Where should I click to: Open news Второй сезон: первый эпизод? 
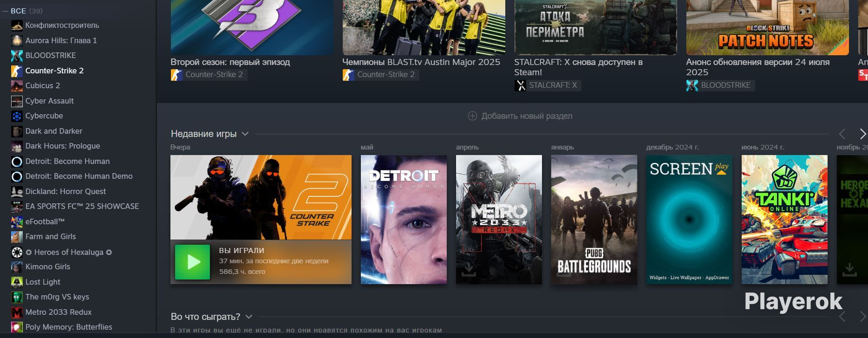(230, 62)
